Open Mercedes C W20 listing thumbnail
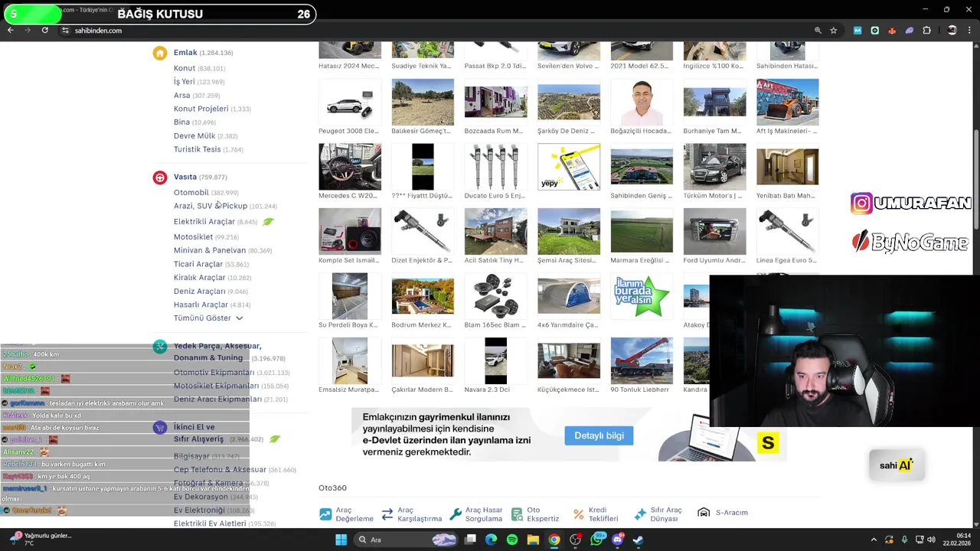Viewport: 980px width, 551px height. 350,167
